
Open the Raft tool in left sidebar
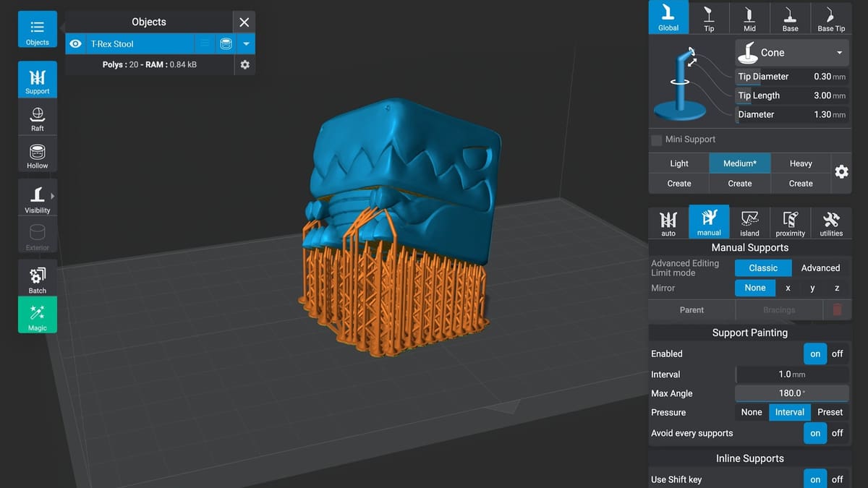(x=37, y=119)
